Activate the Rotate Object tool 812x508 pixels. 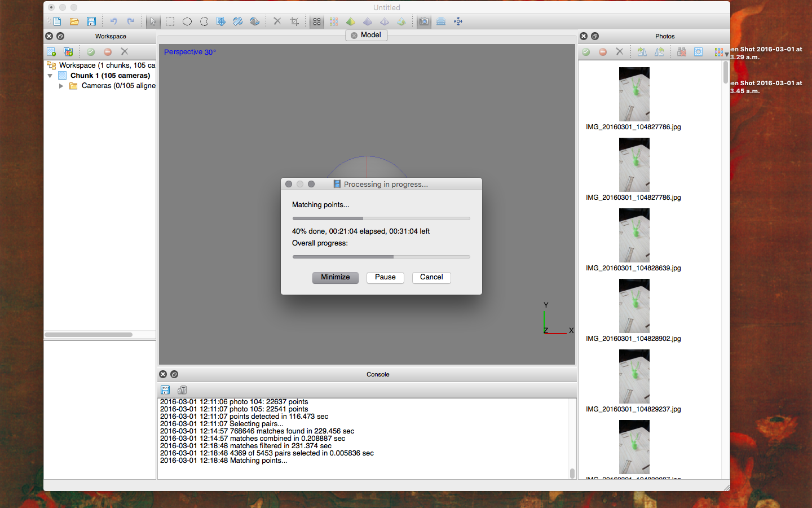[x=255, y=21]
